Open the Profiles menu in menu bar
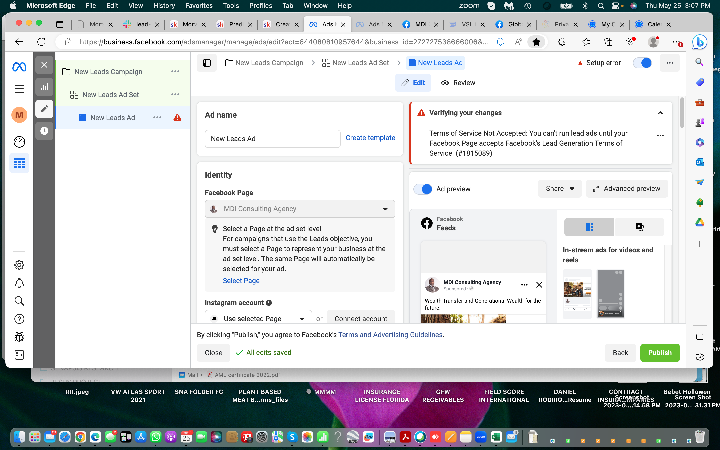The width and height of the screenshot is (720, 450). pos(260,6)
